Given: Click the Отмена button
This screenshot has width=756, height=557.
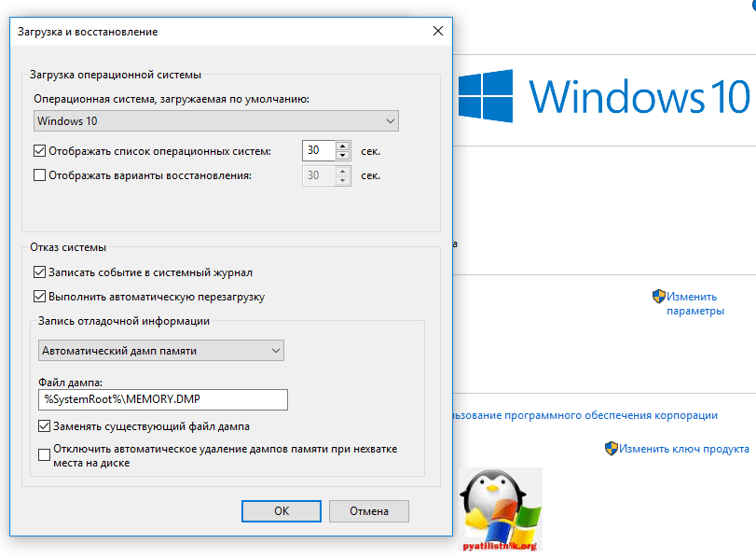Looking at the screenshot, I should tap(368, 511).
